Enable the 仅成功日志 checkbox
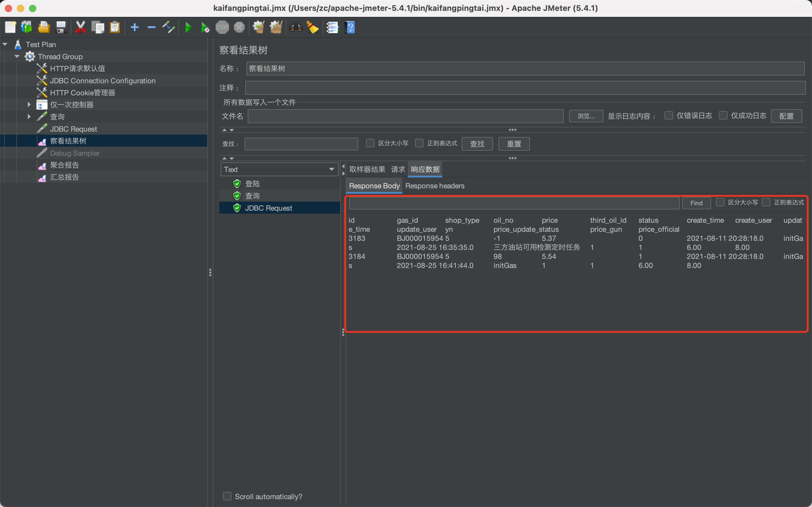 point(723,116)
